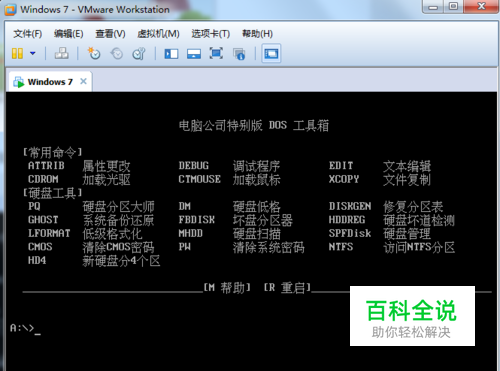500x371 pixels.
Task: Click the PW tool text
Action: pos(185,247)
